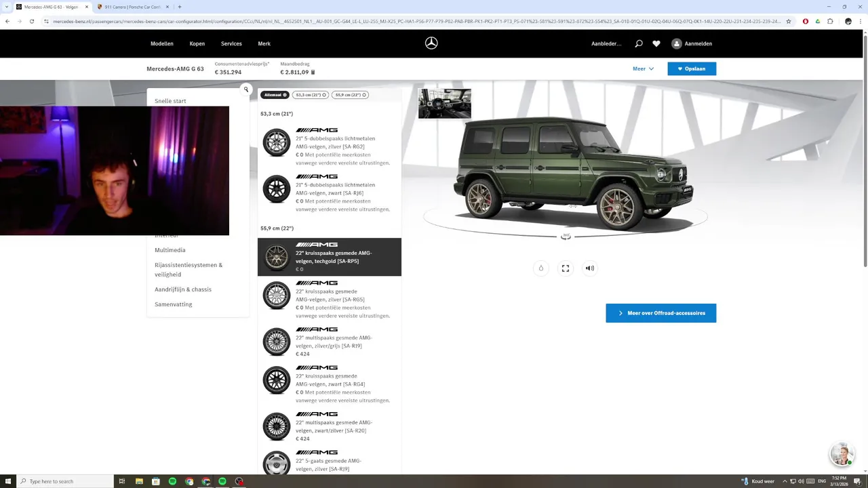This screenshot has height=488, width=868.
Task: Open the Services menu
Action: point(231,43)
